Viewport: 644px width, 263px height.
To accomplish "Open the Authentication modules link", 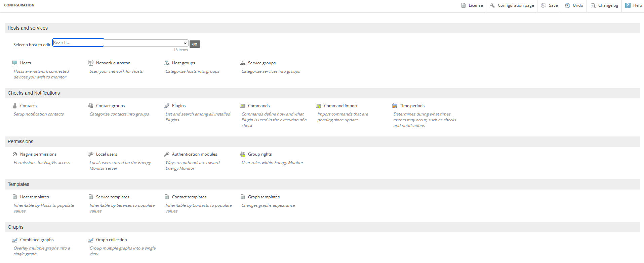I will tap(195, 154).
